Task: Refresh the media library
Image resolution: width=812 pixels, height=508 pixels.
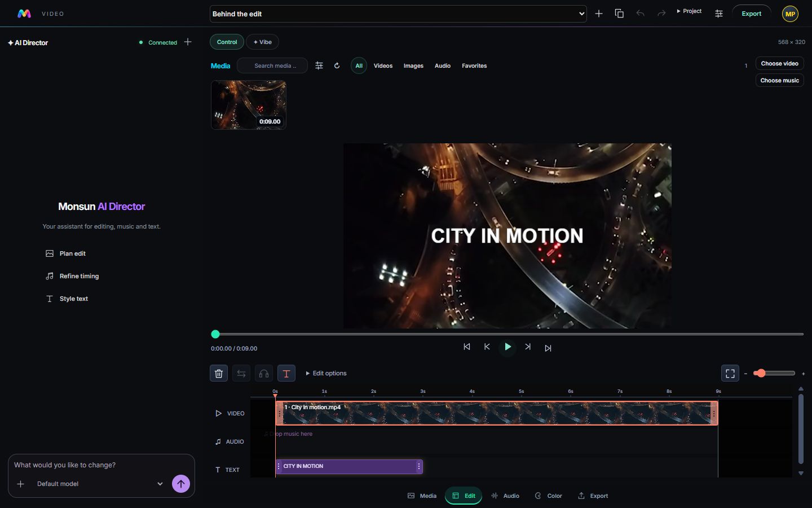Action: coord(337,65)
